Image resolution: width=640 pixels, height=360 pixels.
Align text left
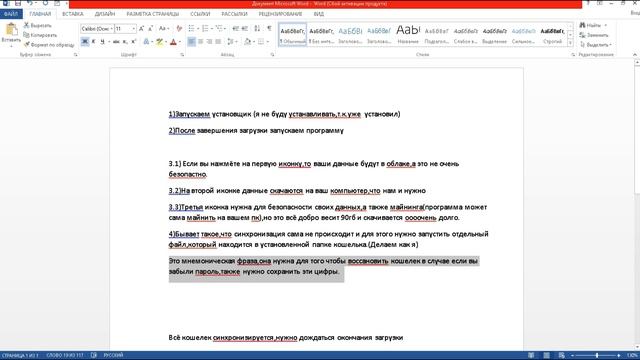click(191, 42)
